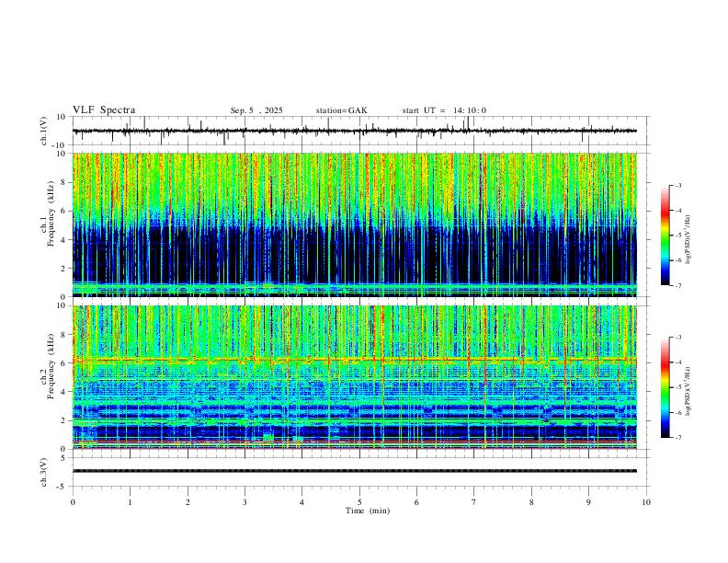Click the "-4" tick on ch.2 colorbar
The image size is (728, 563).
pos(677,362)
